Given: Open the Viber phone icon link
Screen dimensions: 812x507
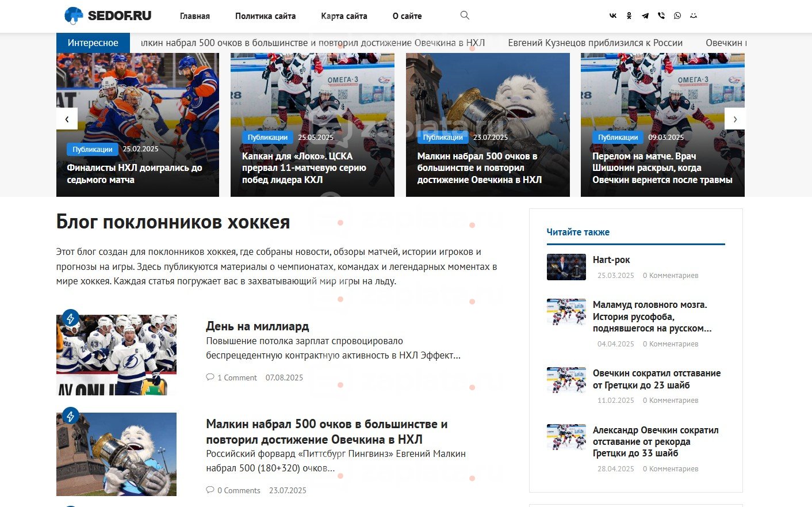Looking at the screenshot, I should [x=661, y=16].
